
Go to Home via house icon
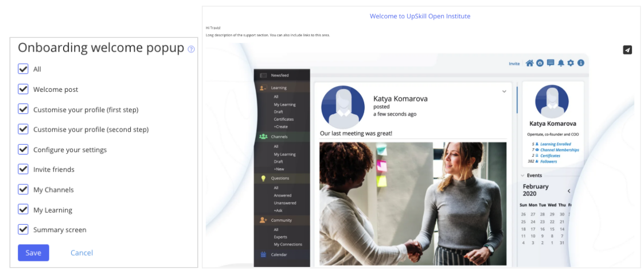(530, 63)
